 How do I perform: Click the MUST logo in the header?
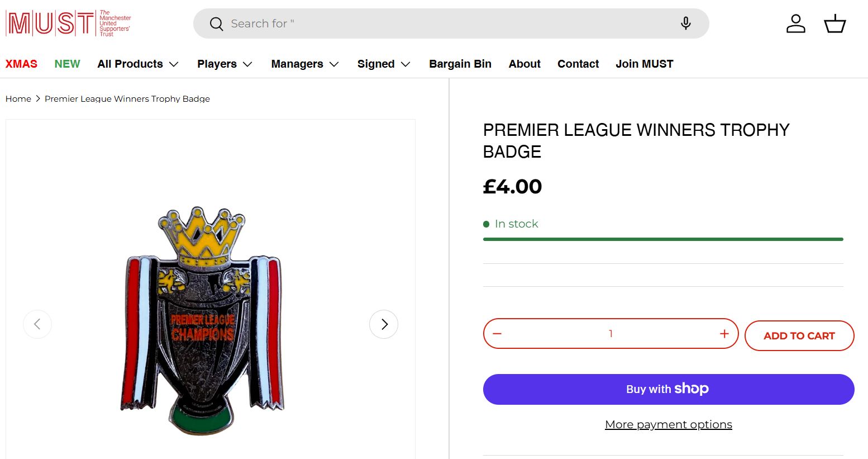[68, 23]
